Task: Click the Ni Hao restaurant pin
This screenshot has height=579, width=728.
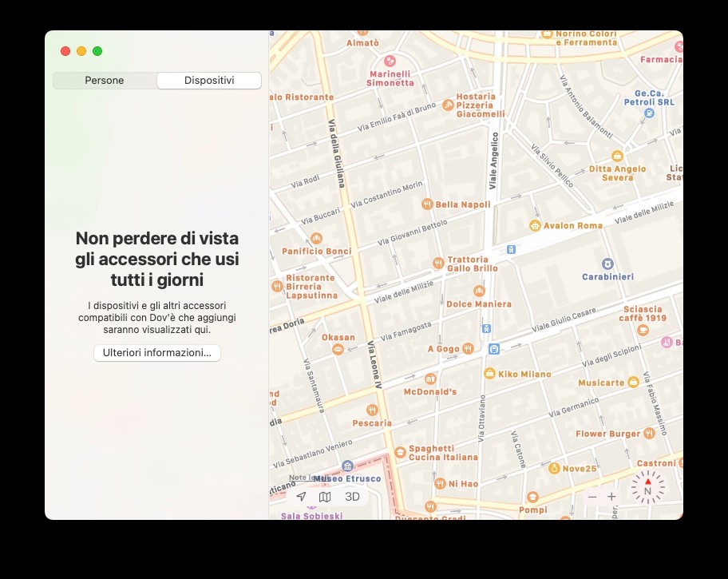Action: pos(440,483)
